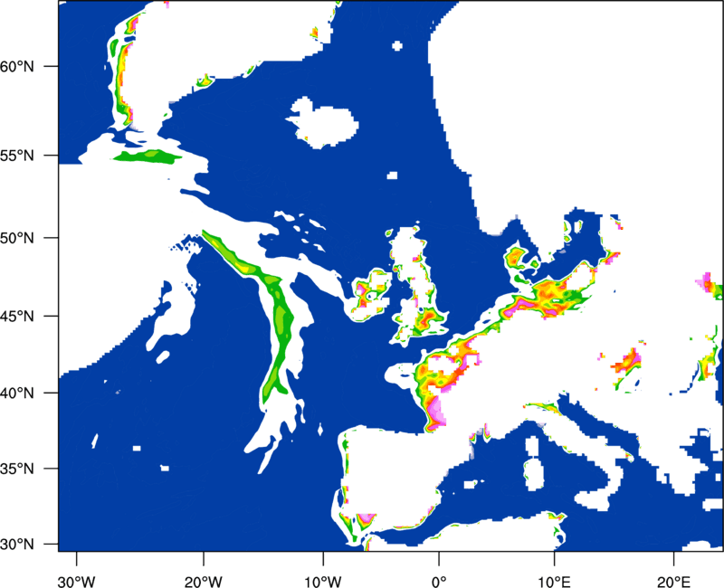Click the tick mark at 40°N
The height and width of the screenshot is (588, 724).
click(52, 394)
